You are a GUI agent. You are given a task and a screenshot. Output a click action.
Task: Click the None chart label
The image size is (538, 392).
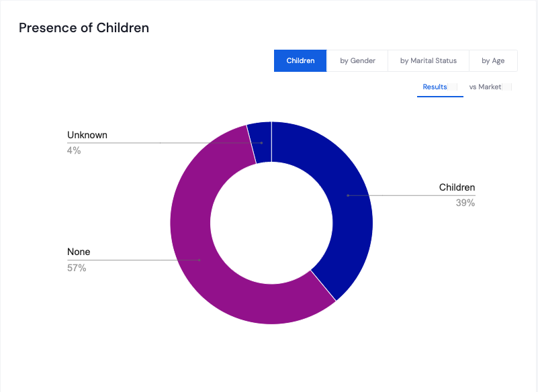click(x=79, y=252)
